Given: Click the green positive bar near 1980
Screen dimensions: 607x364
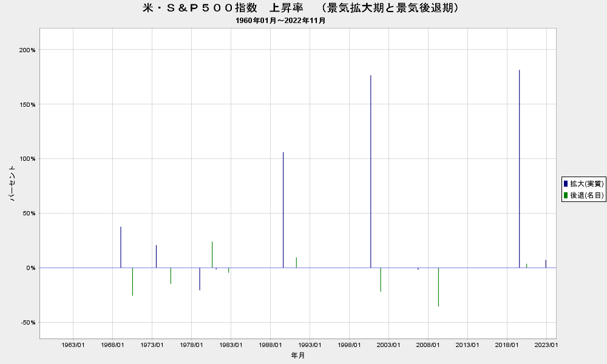Looking at the screenshot, I should (212, 255).
